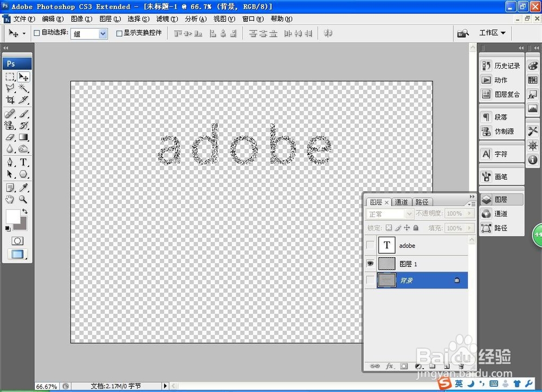The width and height of the screenshot is (542, 392).
Task: Reset default foreground and background colors
Action: pos(8,228)
